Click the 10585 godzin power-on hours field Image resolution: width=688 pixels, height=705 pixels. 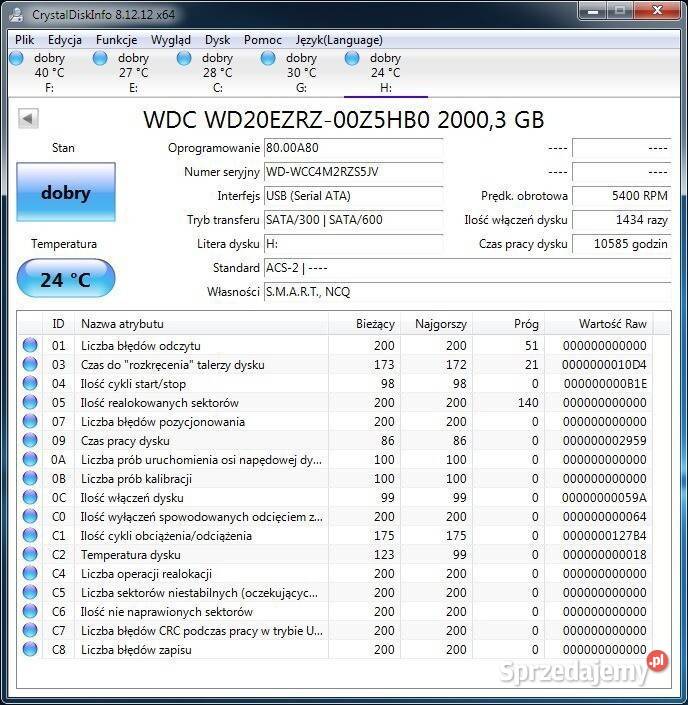pyautogui.click(x=621, y=244)
